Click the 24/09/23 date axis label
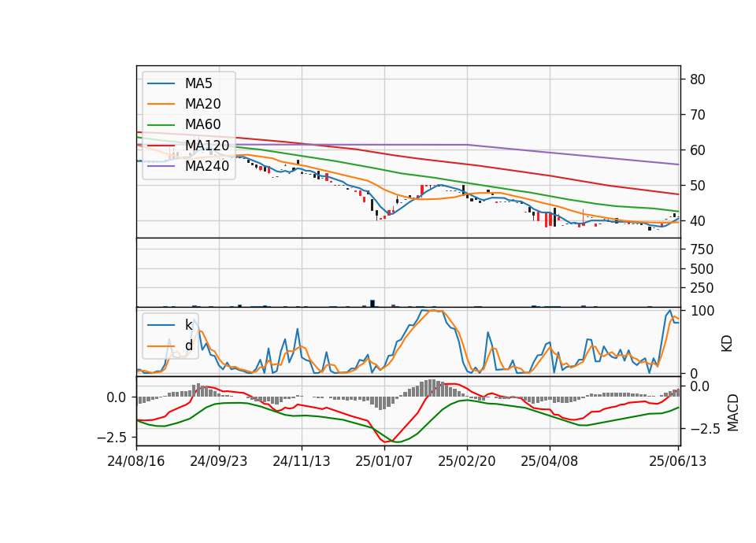756x543 pixels. (x=218, y=461)
